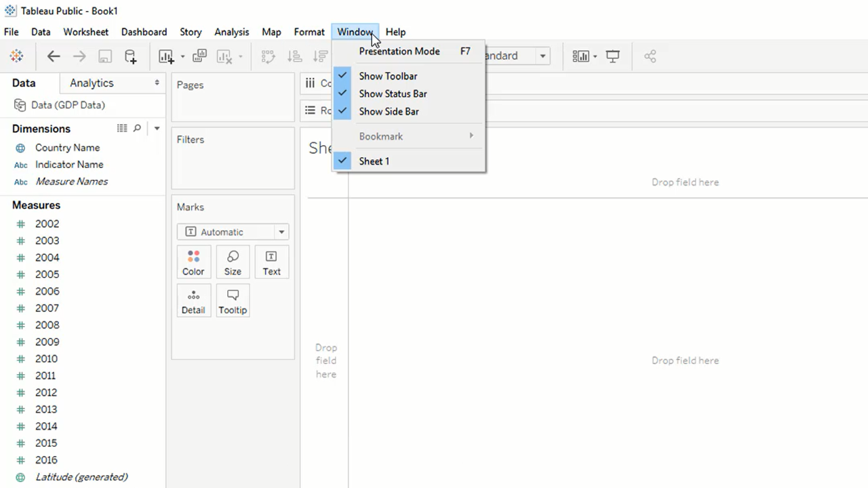The height and width of the screenshot is (488, 868).
Task: Click the Share workbook icon
Action: (650, 56)
